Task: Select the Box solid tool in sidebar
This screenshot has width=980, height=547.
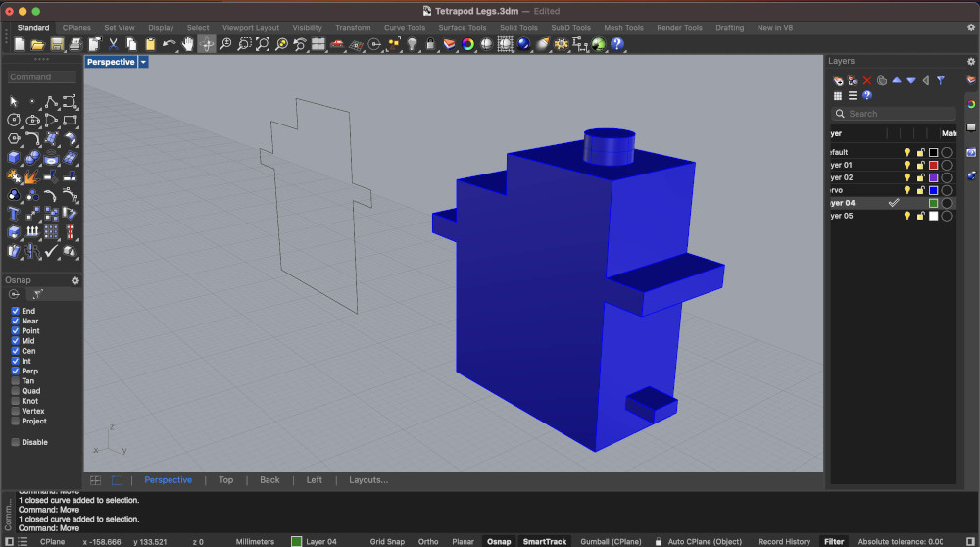Action: pyautogui.click(x=14, y=158)
